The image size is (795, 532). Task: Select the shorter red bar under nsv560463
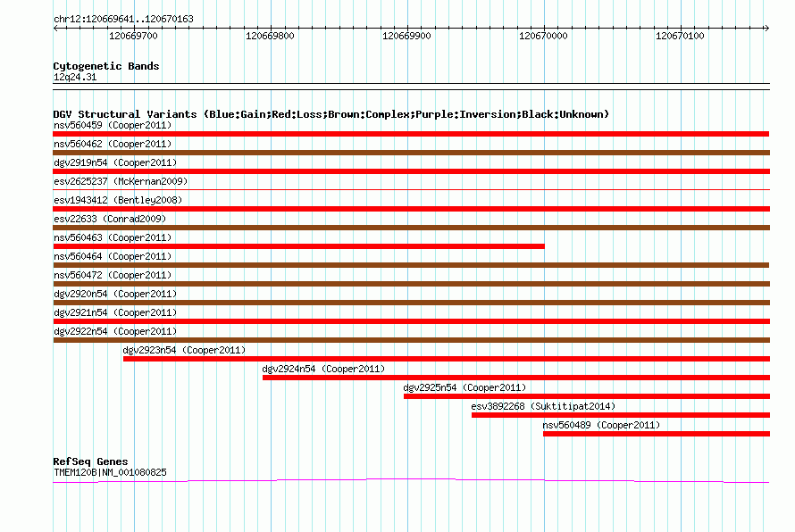298,246
